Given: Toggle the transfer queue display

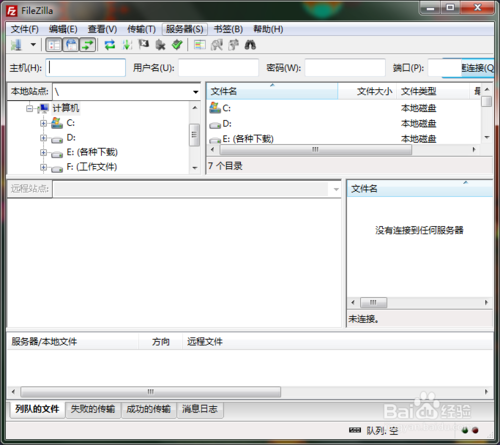Looking at the screenshot, I should click(x=88, y=45).
